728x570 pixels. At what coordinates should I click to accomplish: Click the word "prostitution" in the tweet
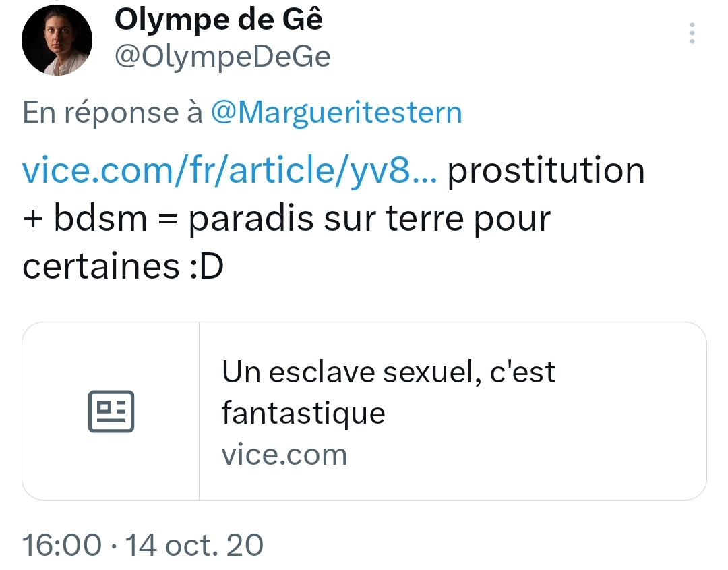(x=546, y=171)
